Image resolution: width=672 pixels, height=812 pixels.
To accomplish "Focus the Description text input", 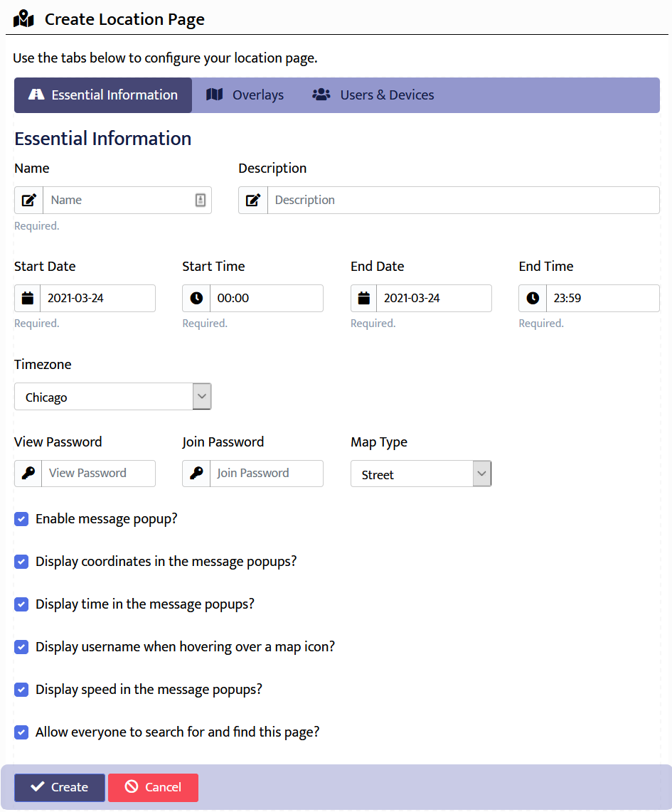I will (x=462, y=201).
